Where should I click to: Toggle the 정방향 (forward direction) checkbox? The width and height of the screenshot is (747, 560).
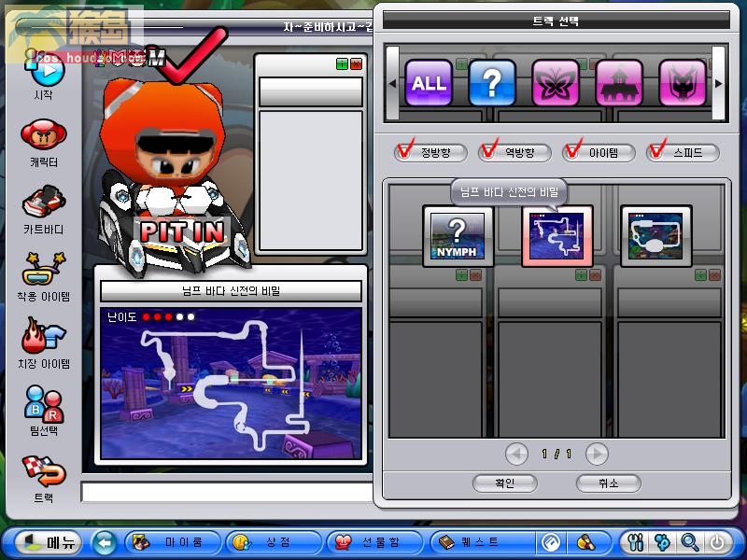click(405, 149)
